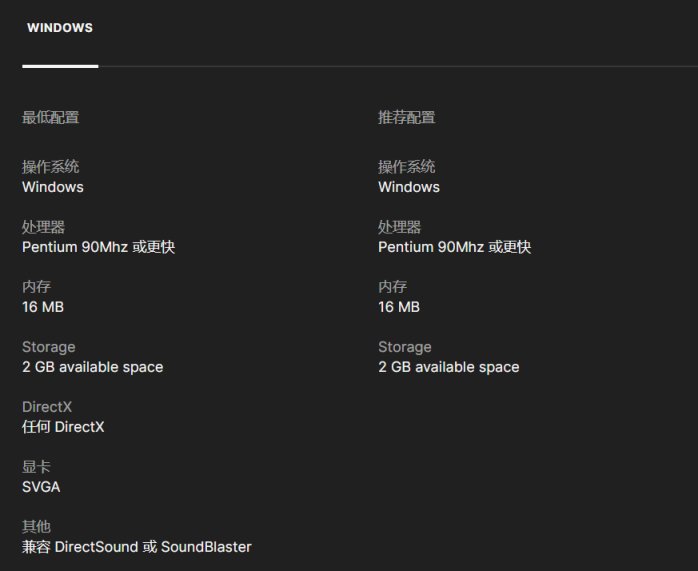The image size is (698, 571).
Task: Click the 16 MB value under 推荐配置
Action: (x=399, y=307)
